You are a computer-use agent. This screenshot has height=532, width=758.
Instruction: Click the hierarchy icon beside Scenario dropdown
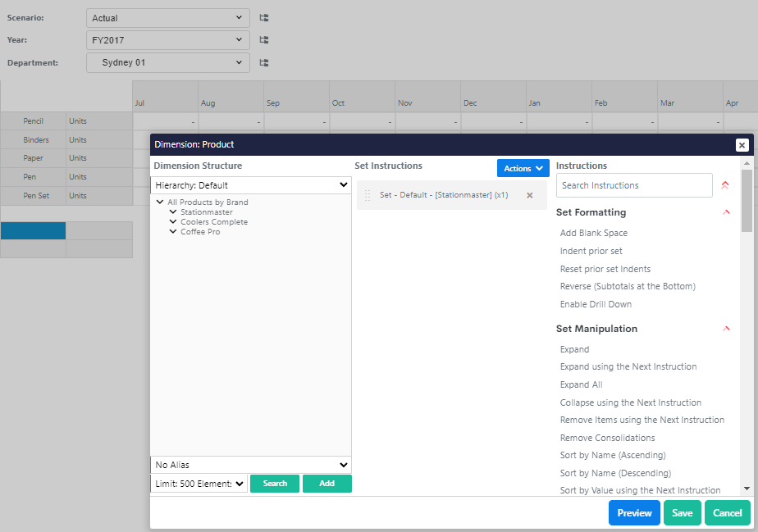[264, 17]
